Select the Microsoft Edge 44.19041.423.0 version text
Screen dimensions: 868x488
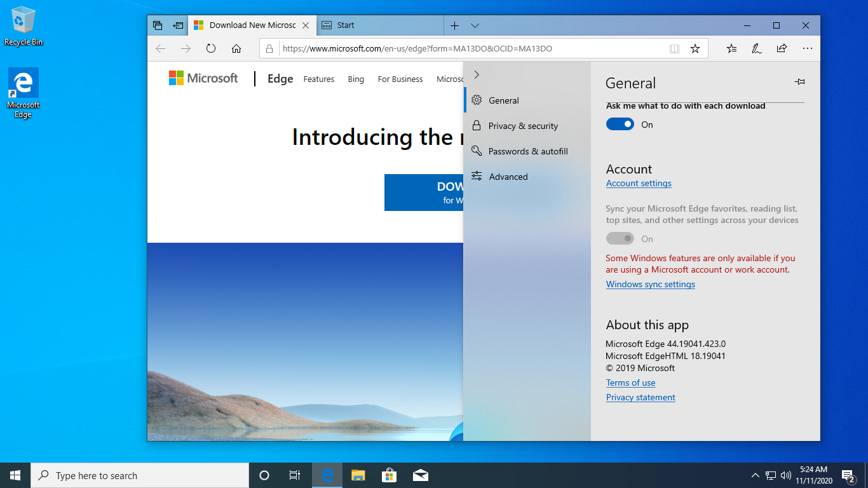665,344
